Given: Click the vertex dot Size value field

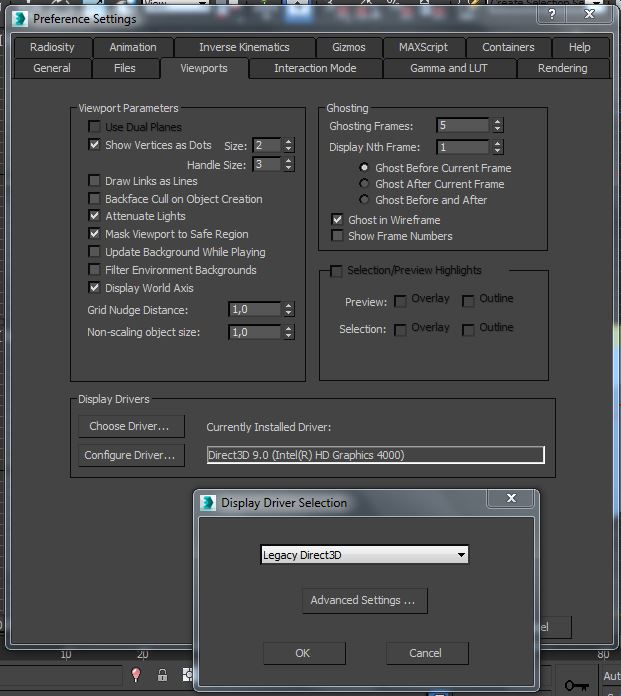Looking at the screenshot, I should 267,145.
